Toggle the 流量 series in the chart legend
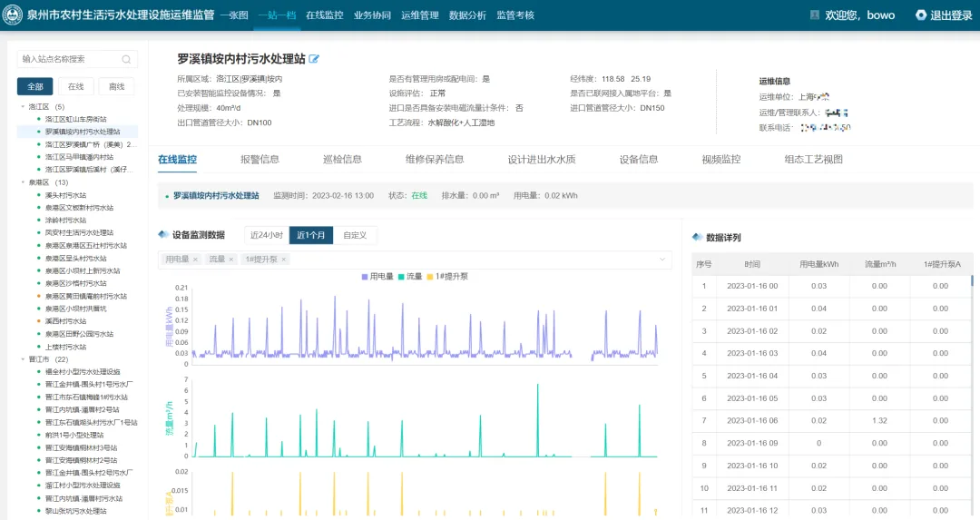The width and height of the screenshot is (980, 520). tap(410, 276)
